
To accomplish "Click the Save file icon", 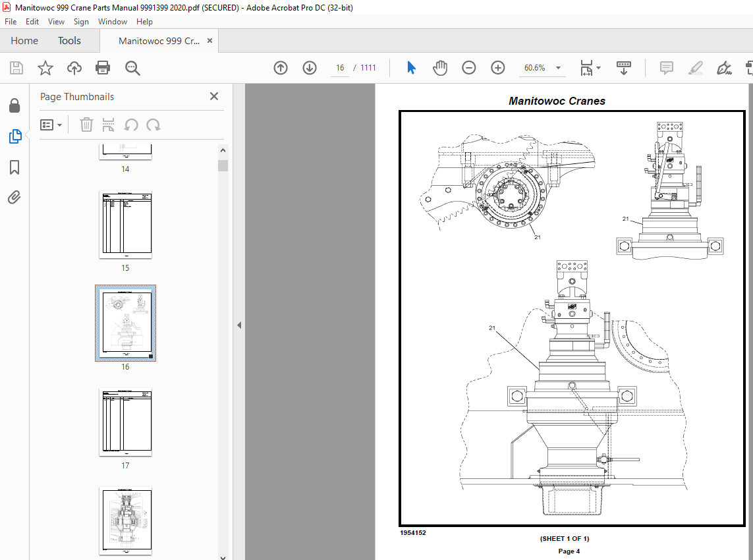I will tap(16, 68).
